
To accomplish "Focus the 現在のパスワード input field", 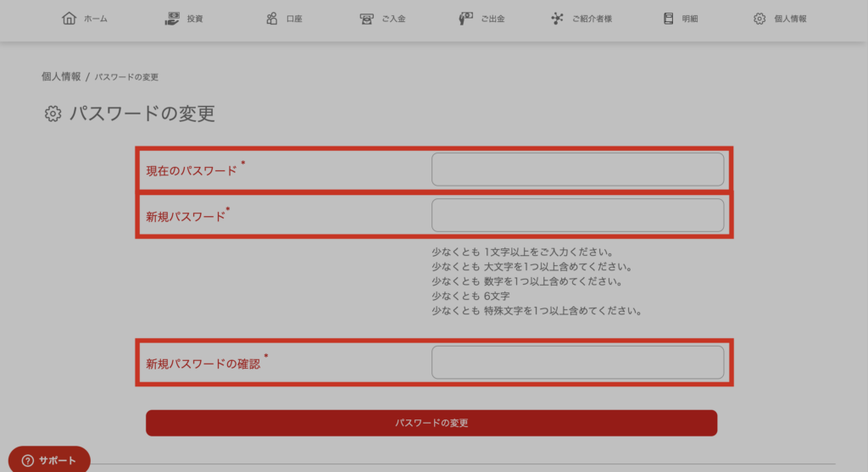I will click(x=577, y=169).
